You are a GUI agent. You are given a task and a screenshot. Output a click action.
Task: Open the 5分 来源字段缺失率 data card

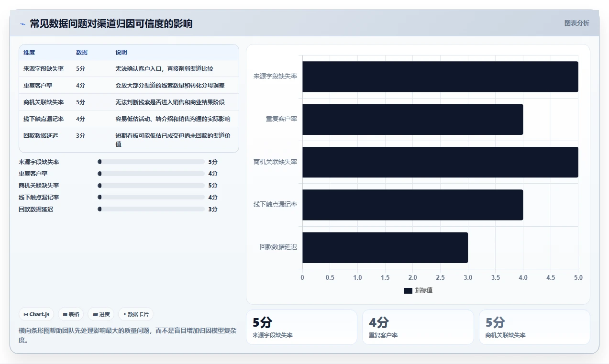(301, 327)
